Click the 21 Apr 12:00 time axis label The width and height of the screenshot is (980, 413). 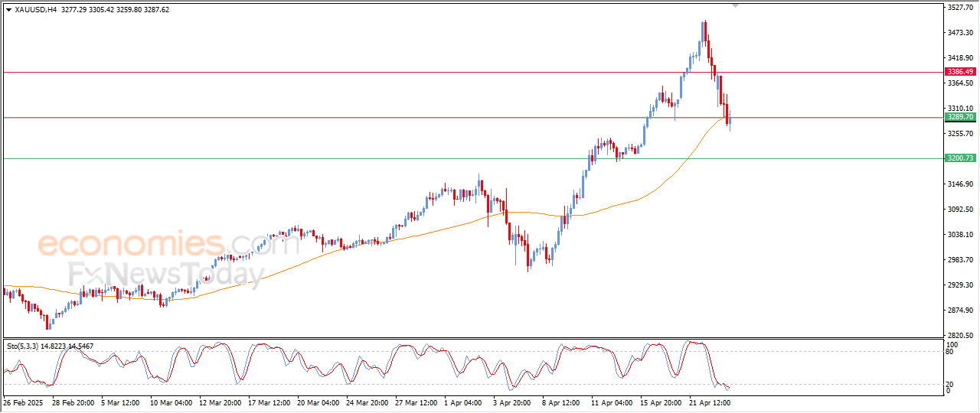[711, 402]
